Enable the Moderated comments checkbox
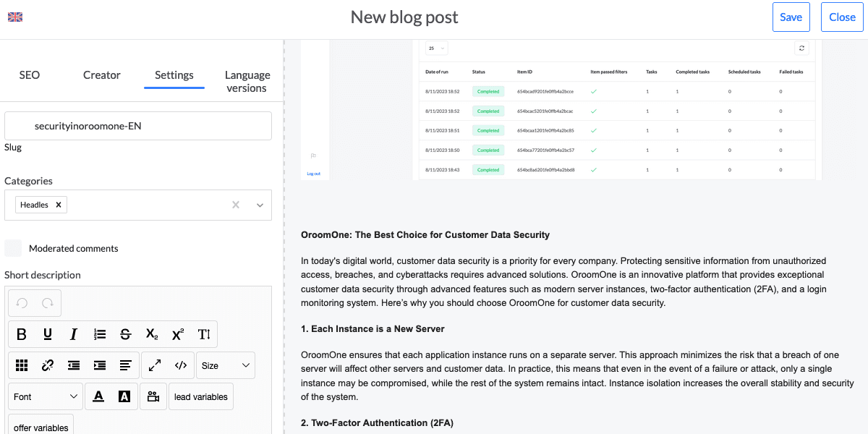 click(13, 248)
